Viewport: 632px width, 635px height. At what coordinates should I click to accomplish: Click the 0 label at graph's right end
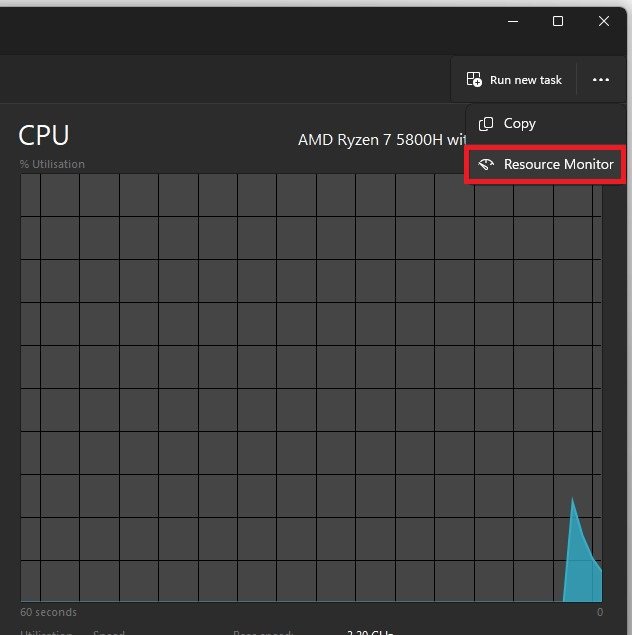599,612
